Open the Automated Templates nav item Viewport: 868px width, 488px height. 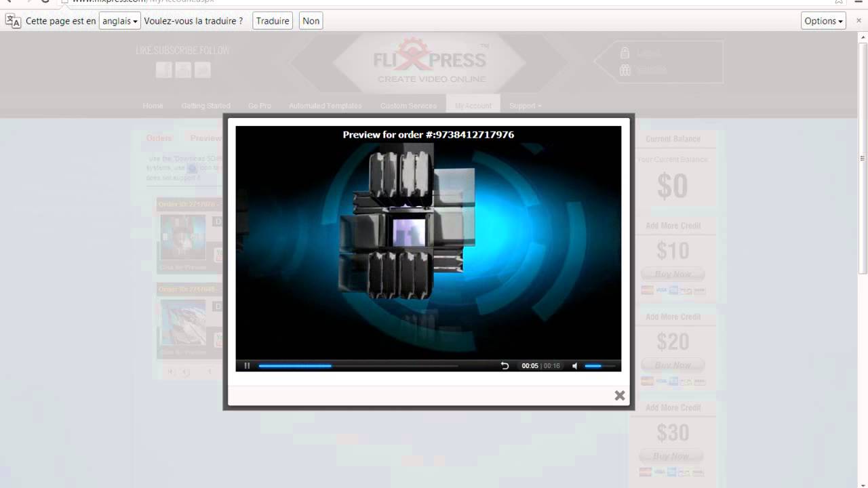pos(325,106)
